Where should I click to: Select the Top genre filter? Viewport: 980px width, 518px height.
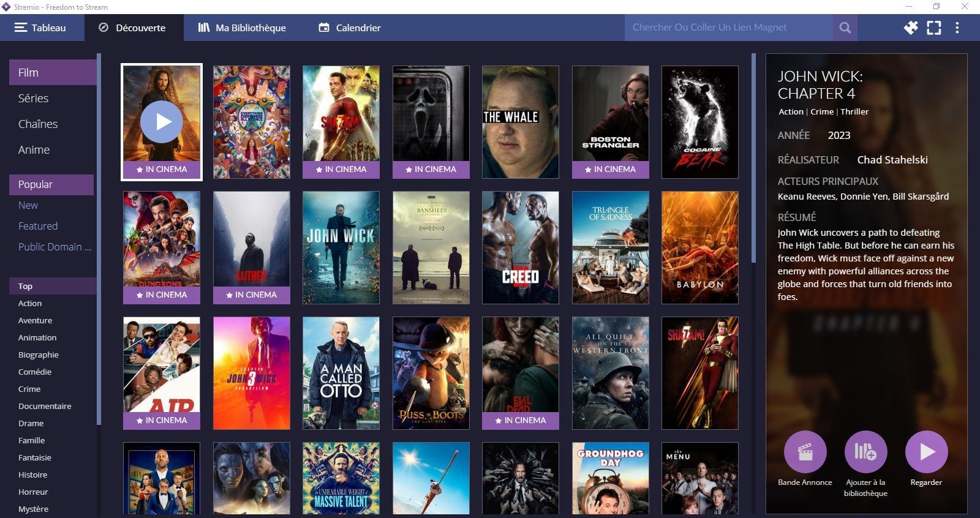point(53,286)
